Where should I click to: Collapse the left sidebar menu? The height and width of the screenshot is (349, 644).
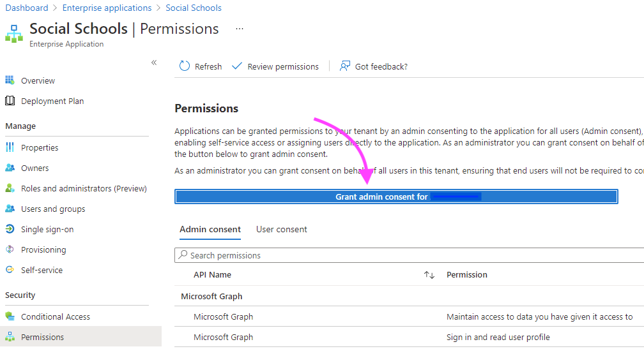click(154, 63)
